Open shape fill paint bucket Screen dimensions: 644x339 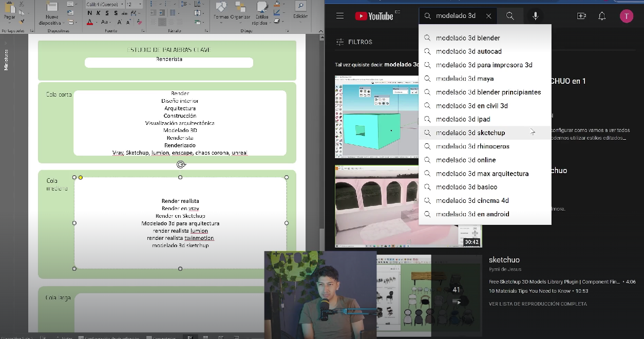[278, 4]
